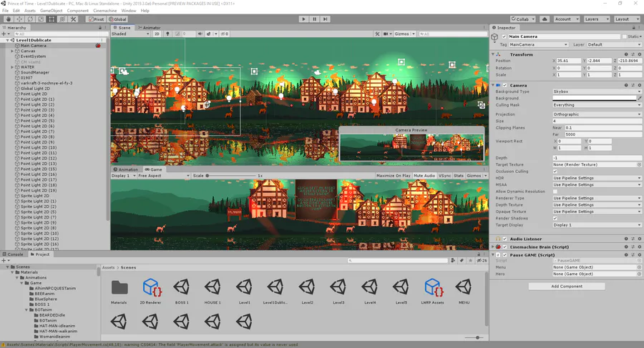The width and height of the screenshot is (644, 348).
Task: Open cloud services icon
Action: 545,19
